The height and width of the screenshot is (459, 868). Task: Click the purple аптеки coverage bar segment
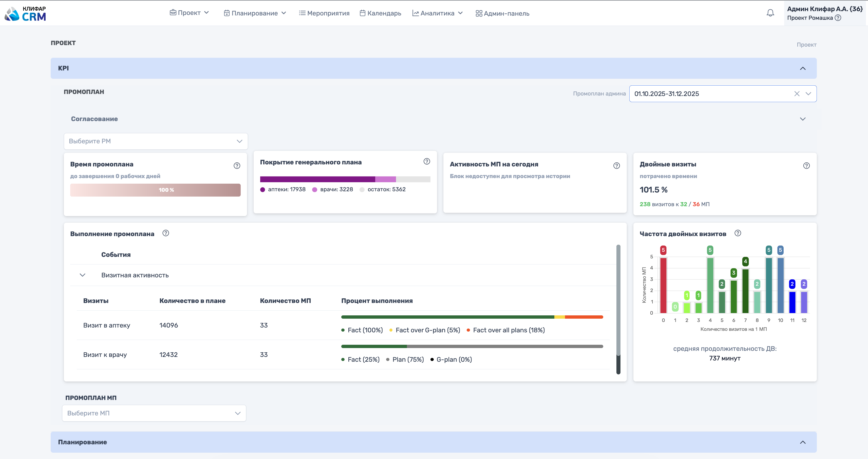(x=317, y=179)
